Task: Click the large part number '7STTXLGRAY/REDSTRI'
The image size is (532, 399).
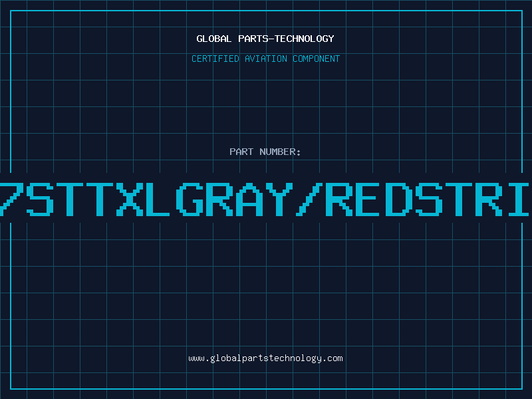Action: 265,199
